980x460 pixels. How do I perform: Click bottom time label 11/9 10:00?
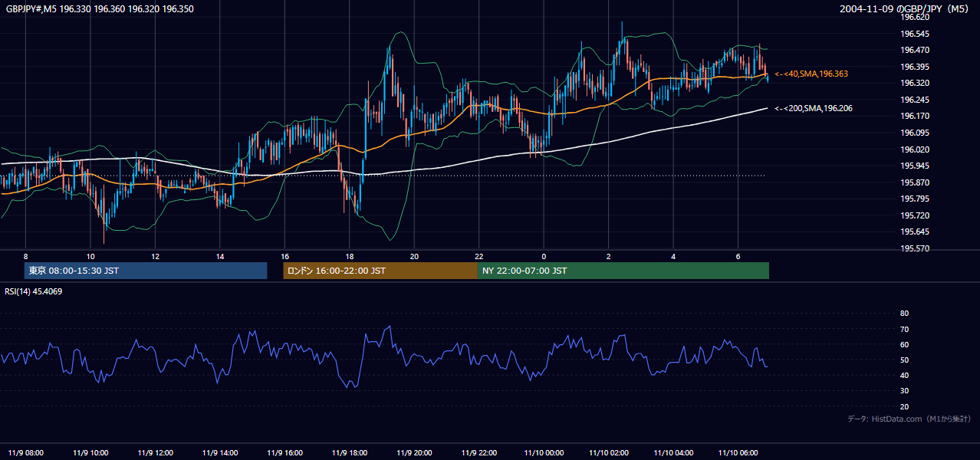(x=90, y=452)
